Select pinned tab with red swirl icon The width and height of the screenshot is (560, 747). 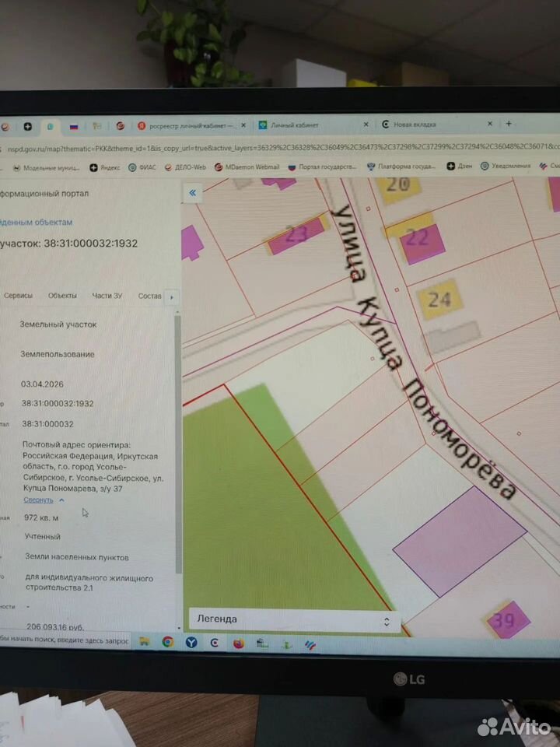(120, 126)
